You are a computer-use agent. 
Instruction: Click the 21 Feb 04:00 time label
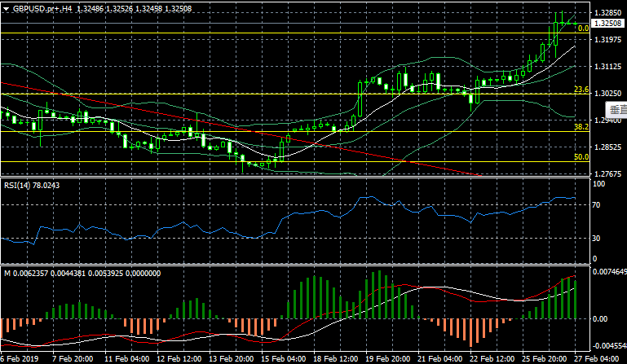pyautogui.click(x=439, y=358)
